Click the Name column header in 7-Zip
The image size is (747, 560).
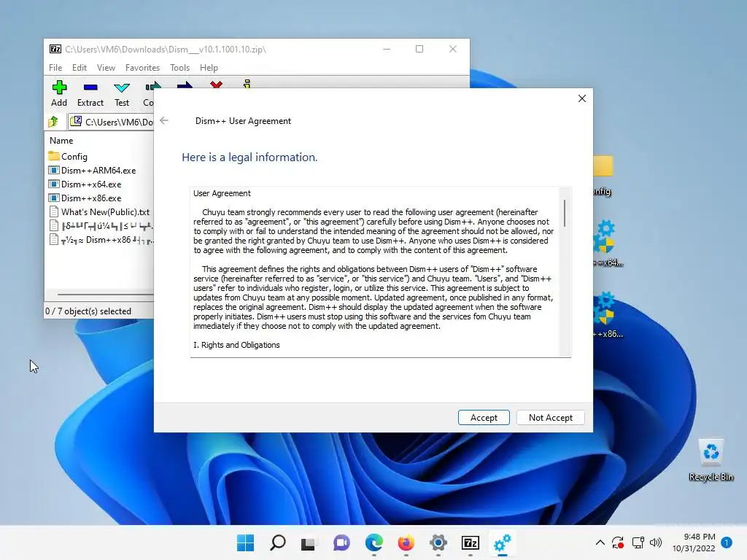coord(61,141)
